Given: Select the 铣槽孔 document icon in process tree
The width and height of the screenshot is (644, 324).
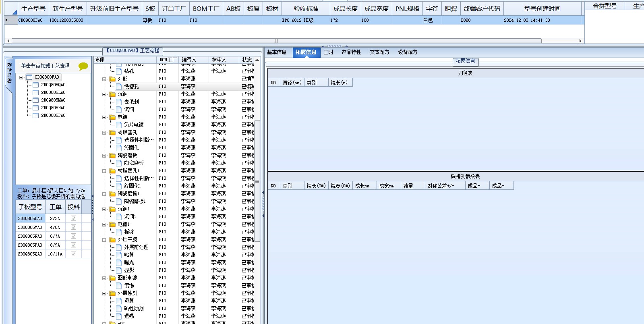Looking at the screenshot, I should pos(119,86).
